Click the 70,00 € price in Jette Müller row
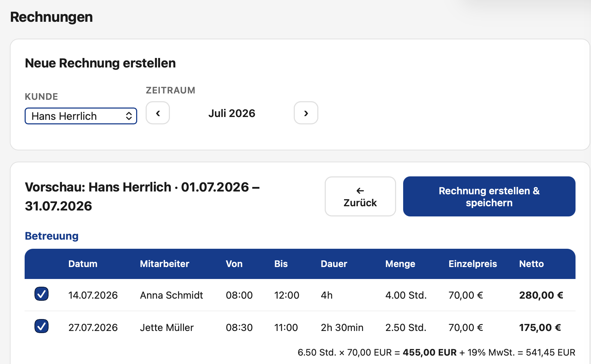 point(466,327)
